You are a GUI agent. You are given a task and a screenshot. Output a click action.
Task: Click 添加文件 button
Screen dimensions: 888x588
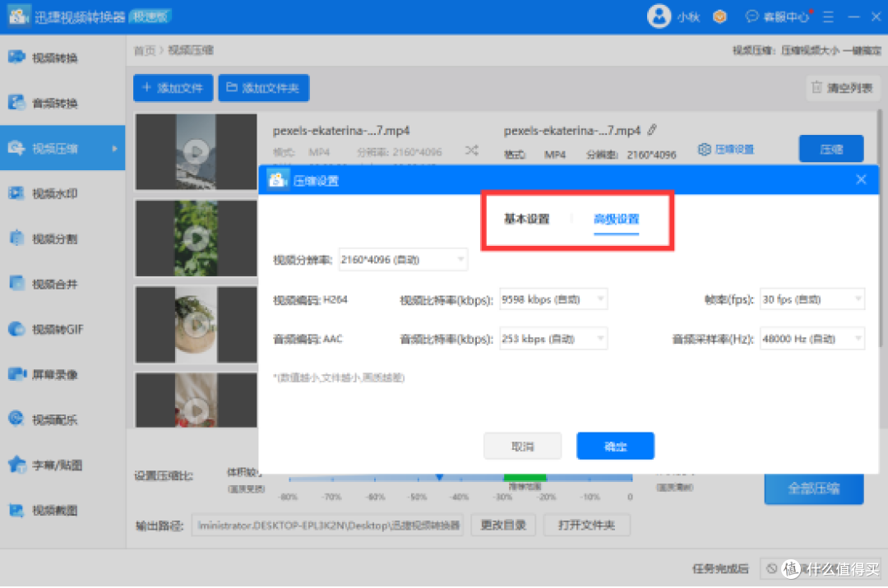pos(173,88)
